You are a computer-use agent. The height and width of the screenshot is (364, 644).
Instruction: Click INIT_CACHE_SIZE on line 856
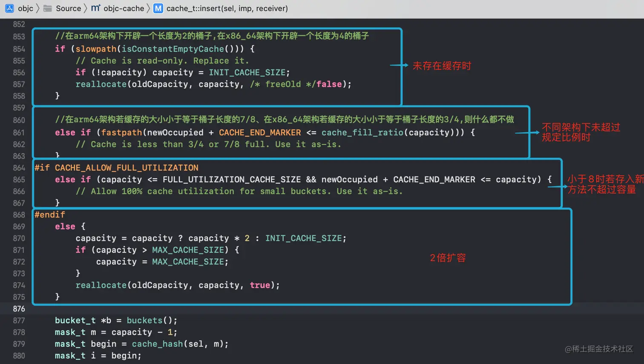[x=247, y=72]
